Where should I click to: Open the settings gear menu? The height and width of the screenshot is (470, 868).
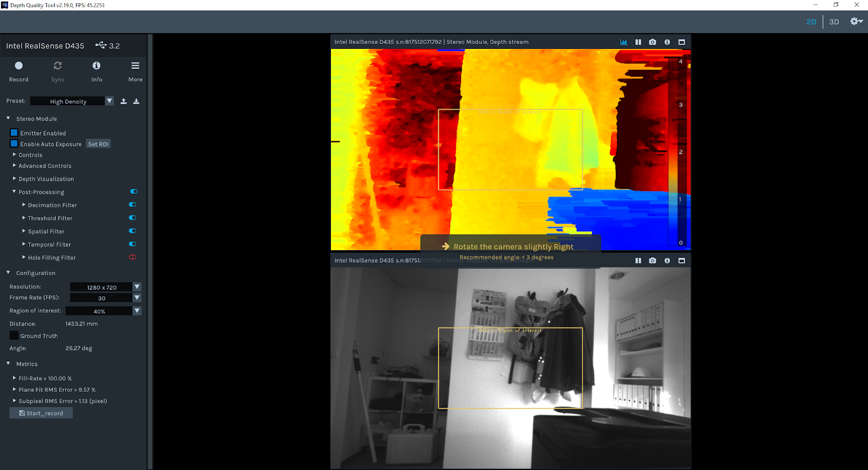click(856, 22)
